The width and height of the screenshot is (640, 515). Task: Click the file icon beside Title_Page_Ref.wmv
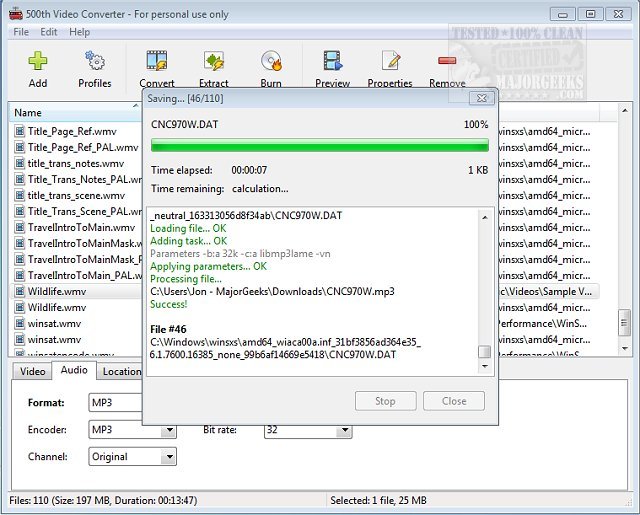[19, 131]
